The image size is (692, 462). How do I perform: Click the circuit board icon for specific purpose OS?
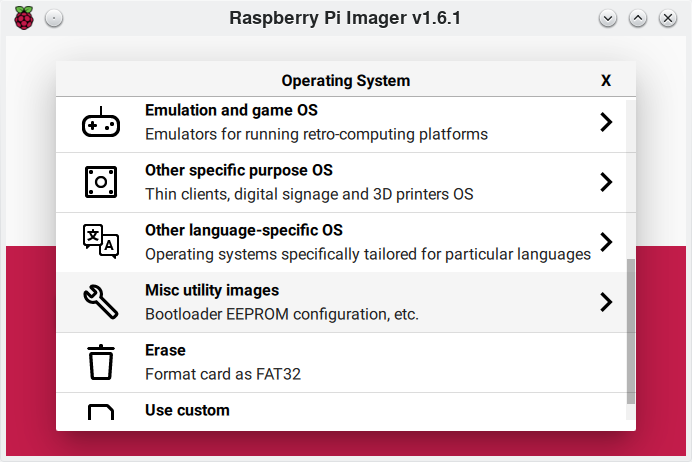100,182
